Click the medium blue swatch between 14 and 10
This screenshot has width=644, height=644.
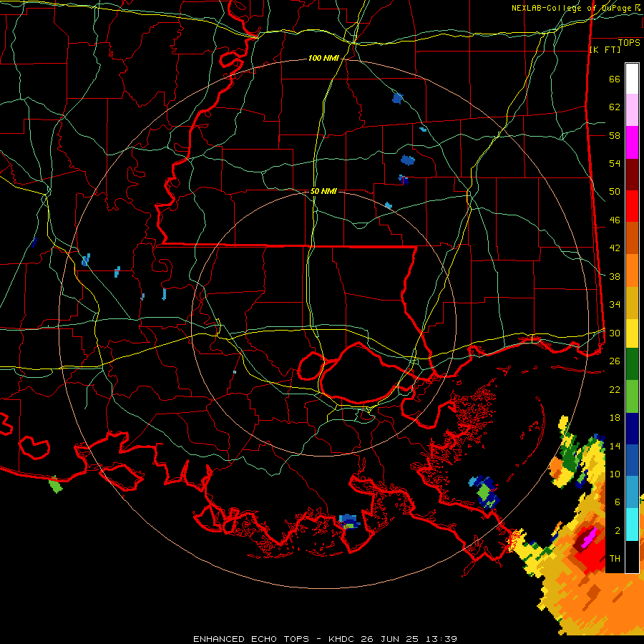632,460
